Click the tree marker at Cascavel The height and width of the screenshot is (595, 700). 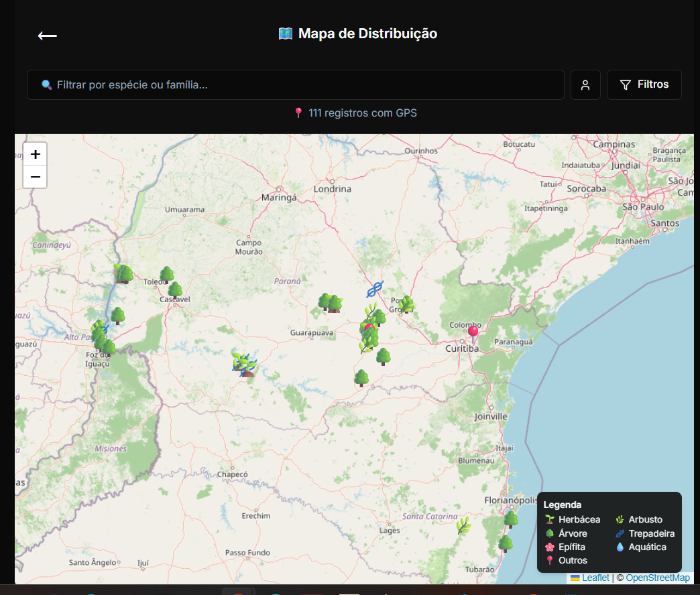(x=175, y=290)
